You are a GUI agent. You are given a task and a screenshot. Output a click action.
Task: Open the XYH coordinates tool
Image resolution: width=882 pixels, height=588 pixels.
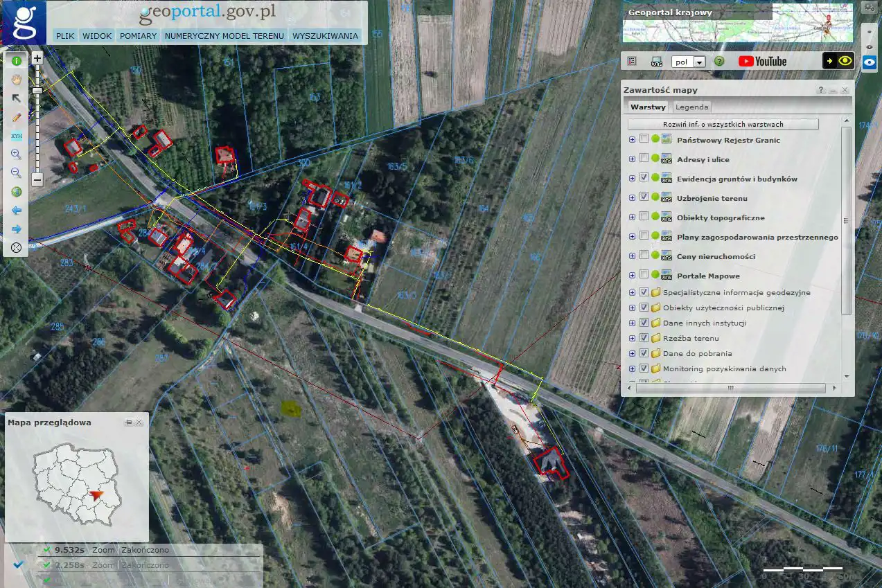pyautogui.click(x=16, y=136)
